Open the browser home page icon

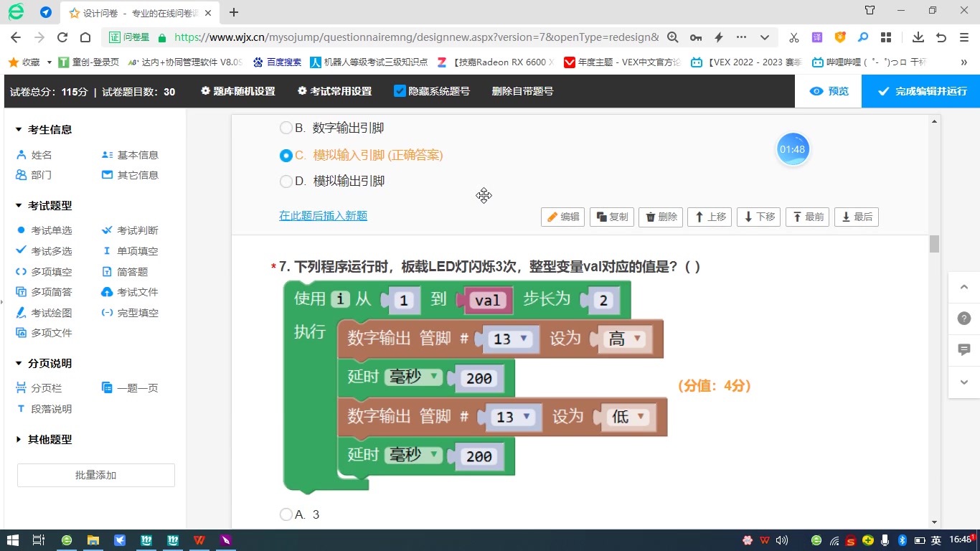(85, 37)
